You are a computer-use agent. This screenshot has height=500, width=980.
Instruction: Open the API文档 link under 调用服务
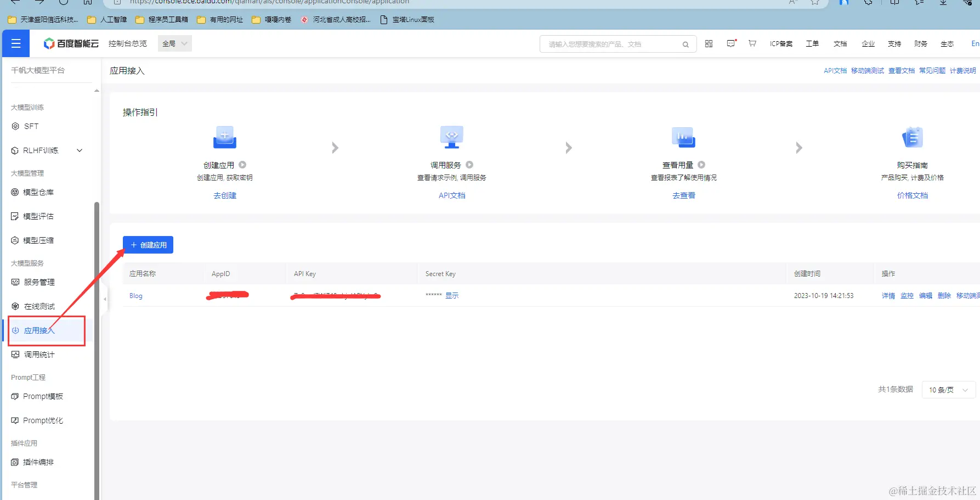pos(452,195)
